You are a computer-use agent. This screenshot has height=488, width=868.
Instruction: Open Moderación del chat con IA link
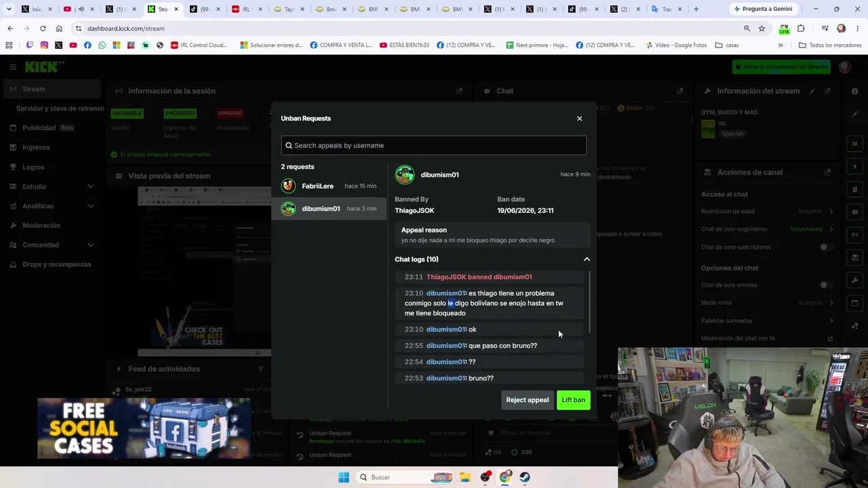(767, 338)
